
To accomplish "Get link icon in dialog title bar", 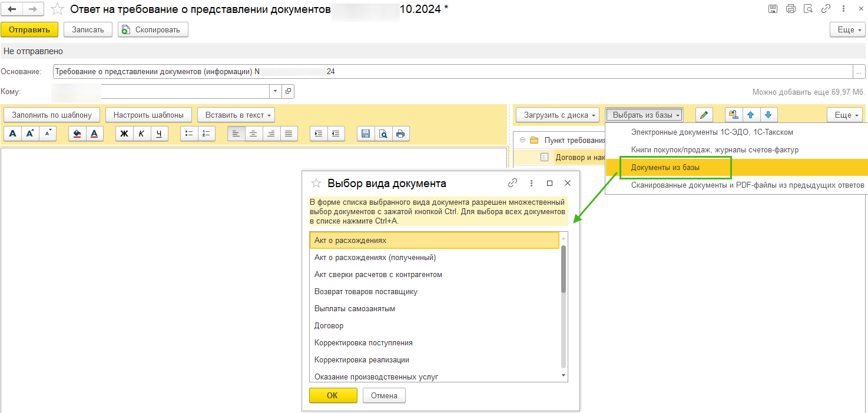I will click(x=512, y=183).
